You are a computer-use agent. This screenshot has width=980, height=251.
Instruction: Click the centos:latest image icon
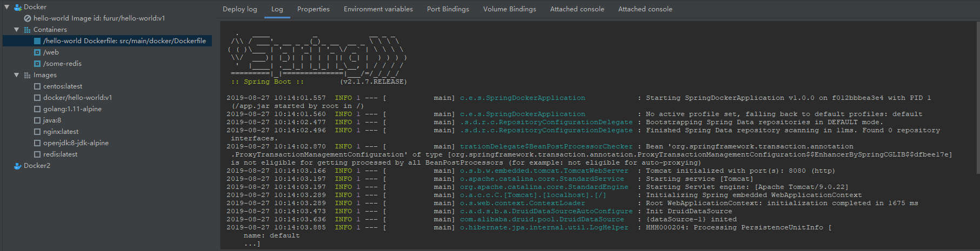coord(37,86)
